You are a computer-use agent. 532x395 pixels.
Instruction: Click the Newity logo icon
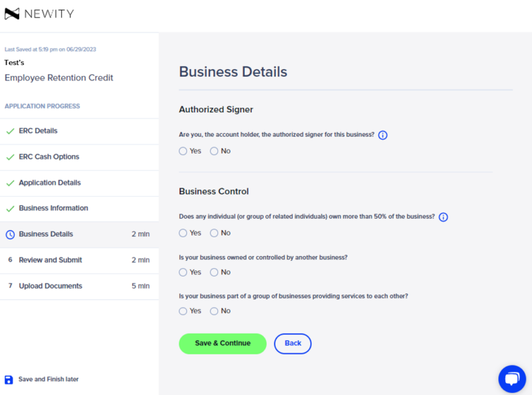(x=13, y=13)
